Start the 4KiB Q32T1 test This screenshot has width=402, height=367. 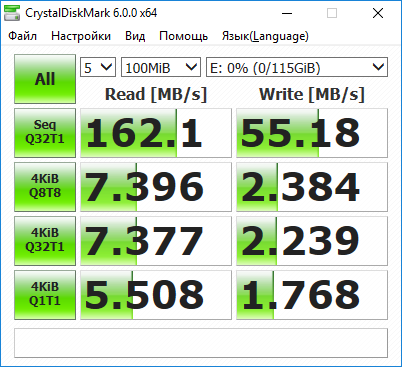(x=45, y=241)
